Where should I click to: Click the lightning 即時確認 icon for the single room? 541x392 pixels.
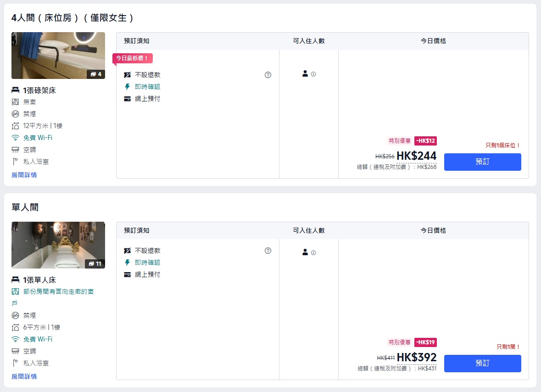128,263
